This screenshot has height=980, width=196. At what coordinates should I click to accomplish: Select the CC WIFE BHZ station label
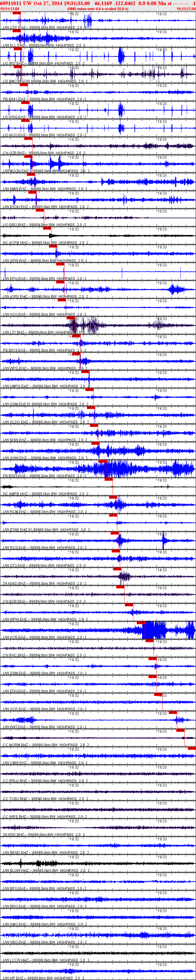45,817
